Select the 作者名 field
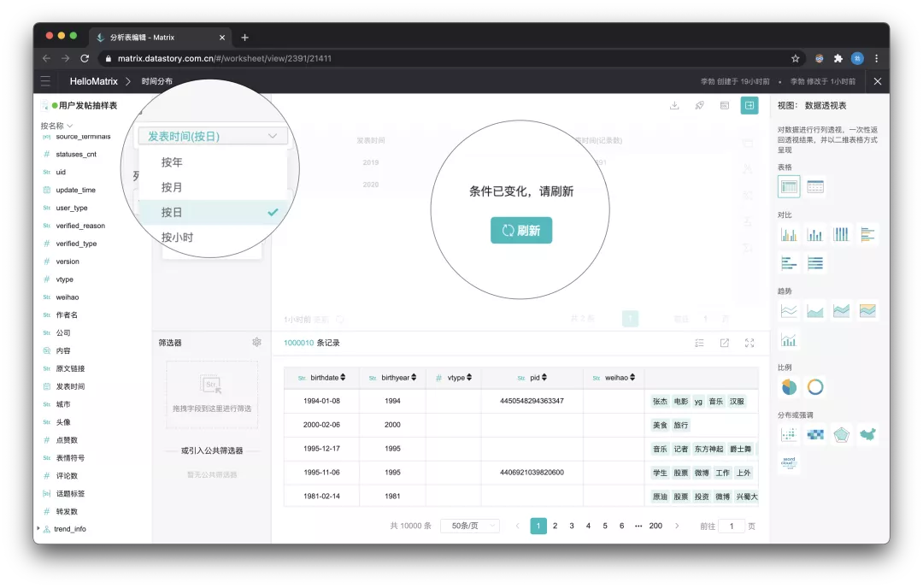Screen dimensions: 923x588 [x=68, y=315]
